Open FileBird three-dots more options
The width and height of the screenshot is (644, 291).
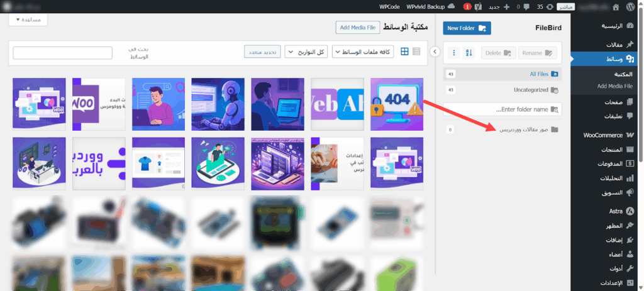tap(454, 53)
